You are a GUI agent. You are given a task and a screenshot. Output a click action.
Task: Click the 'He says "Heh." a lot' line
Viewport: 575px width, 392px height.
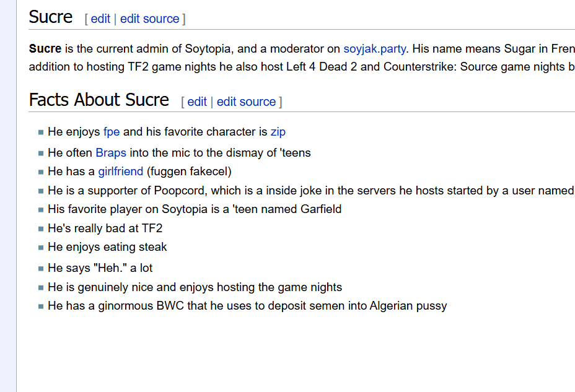tap(100, 268)
